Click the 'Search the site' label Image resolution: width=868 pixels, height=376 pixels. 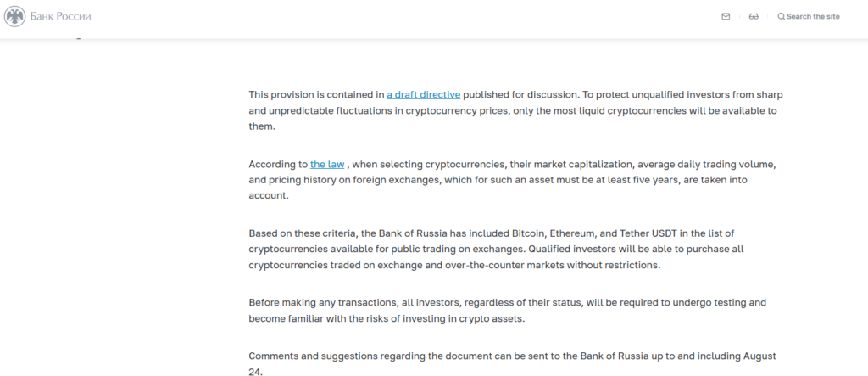(x=813, y=17)
